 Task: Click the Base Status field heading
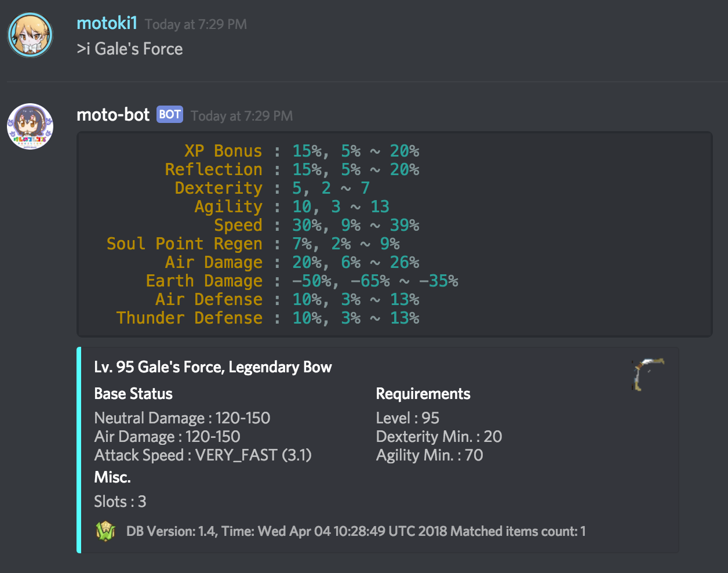(x=133, y=394)
